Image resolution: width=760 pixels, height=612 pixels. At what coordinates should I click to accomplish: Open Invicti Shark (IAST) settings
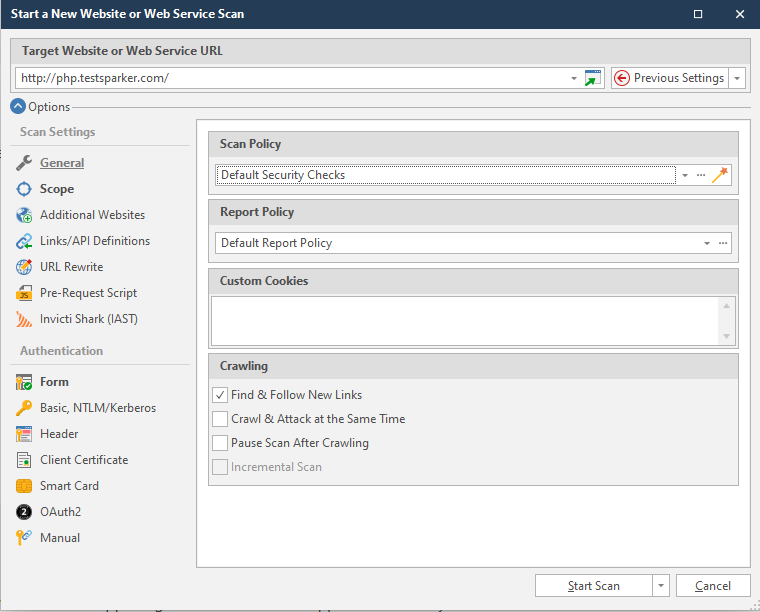(88, 319)
